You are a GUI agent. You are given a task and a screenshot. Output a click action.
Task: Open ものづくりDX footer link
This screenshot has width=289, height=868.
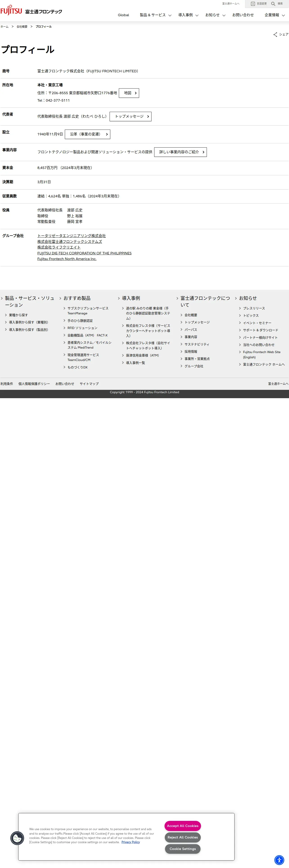(x=77, y=367)
